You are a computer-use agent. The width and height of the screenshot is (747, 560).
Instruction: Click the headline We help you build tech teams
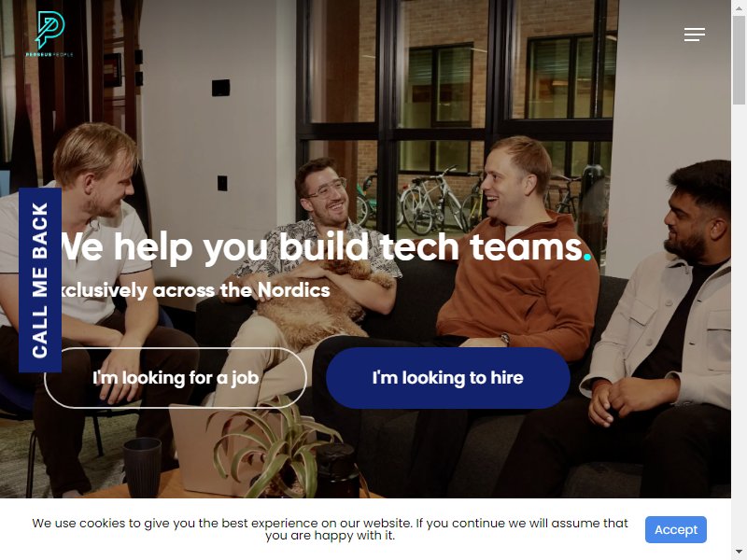321,247
